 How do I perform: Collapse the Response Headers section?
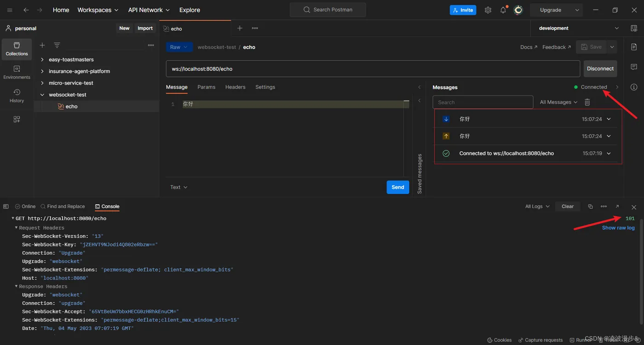17,287
